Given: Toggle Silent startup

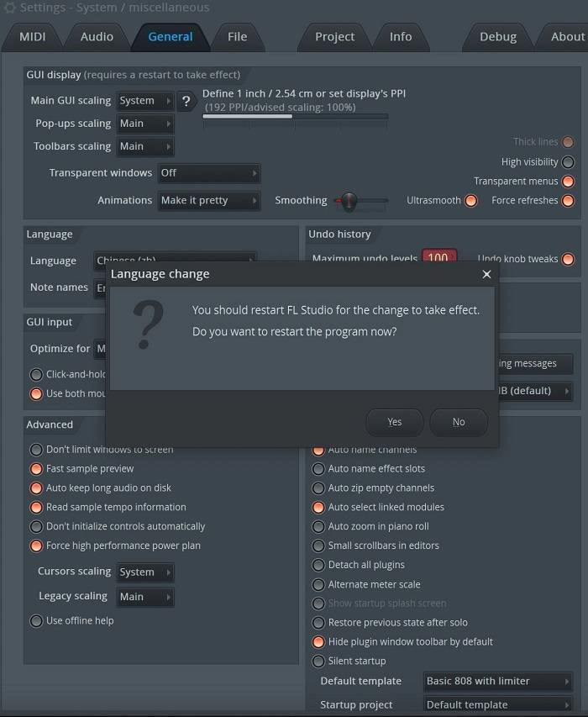Looking at the screenshot, I should tap(318, 661).
